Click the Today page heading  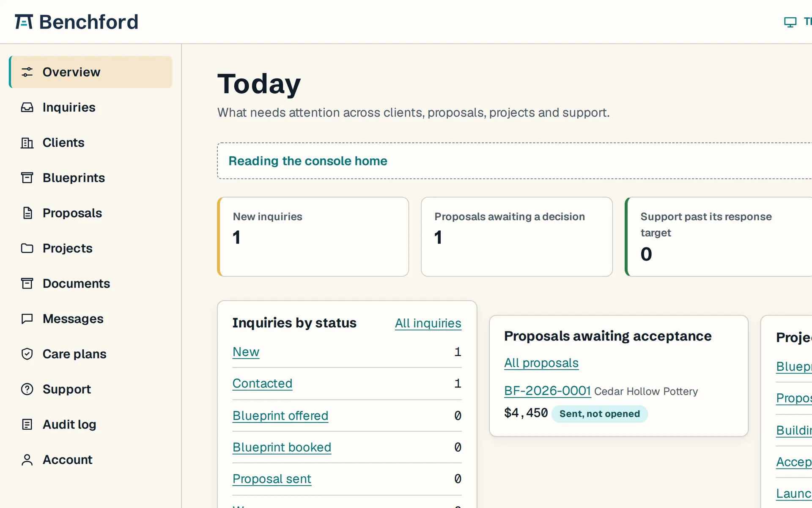point(259,84)
